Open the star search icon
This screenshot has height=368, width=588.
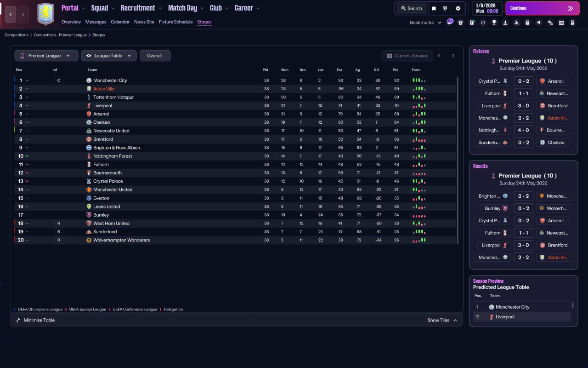[x=550, y=23]
